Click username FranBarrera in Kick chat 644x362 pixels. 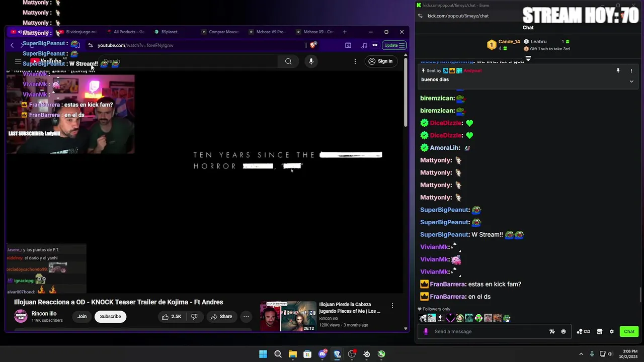pos(447,284)
